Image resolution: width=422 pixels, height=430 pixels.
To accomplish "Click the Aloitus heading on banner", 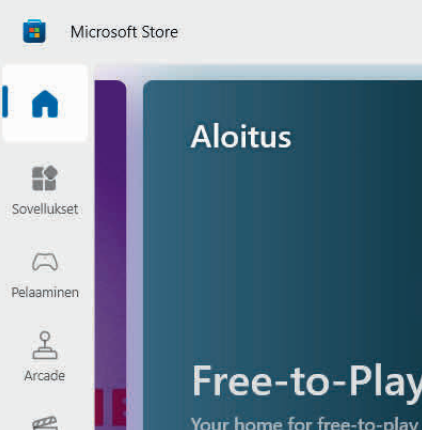I will tap(241, 137).
